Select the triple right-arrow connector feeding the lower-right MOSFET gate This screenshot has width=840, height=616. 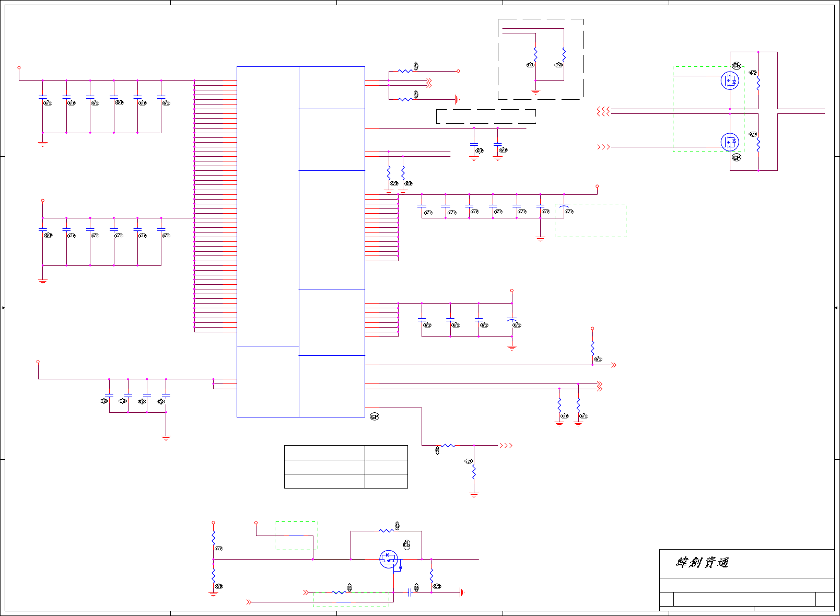coord(603,147)
